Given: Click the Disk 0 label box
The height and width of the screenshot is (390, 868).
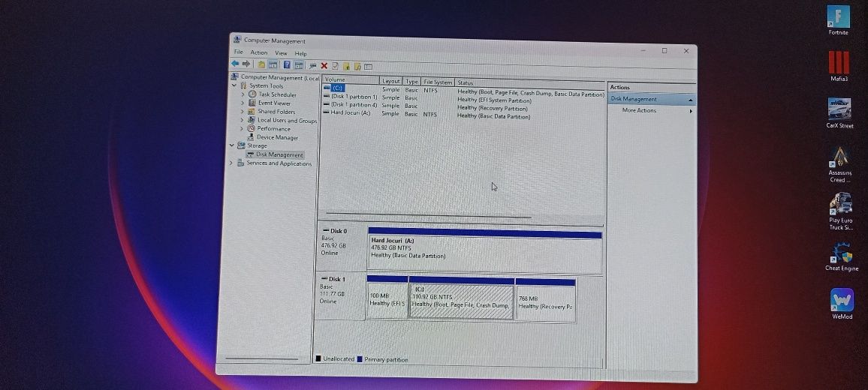Looking at the screenshot, I should click(342, 247).
